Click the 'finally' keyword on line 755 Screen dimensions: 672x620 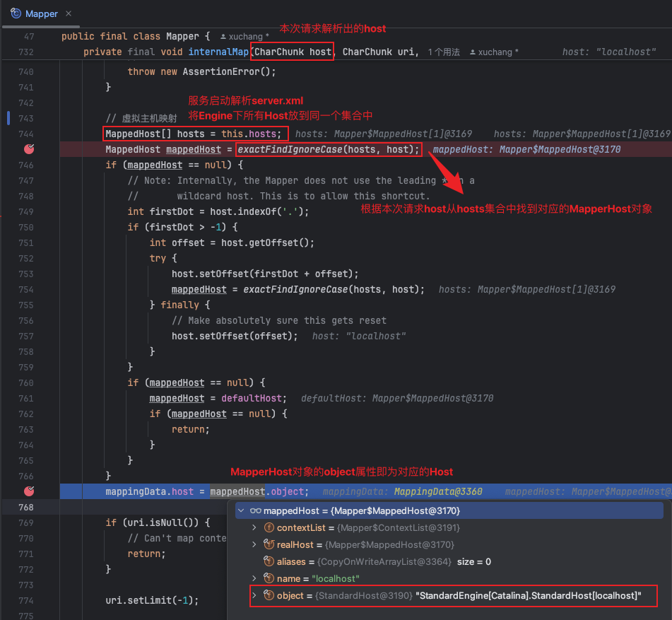pyautogui.click(x=179, y=305)
